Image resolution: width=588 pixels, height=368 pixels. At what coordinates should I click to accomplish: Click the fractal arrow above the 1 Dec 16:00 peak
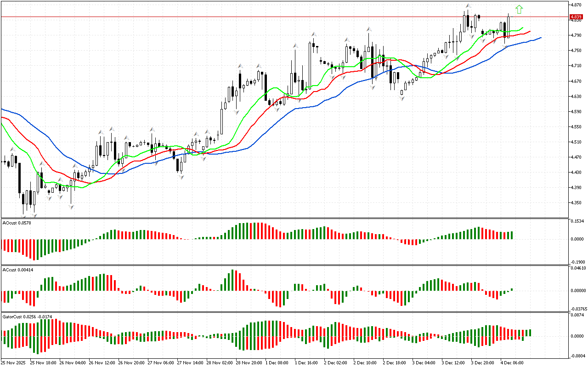click(314, 34)
